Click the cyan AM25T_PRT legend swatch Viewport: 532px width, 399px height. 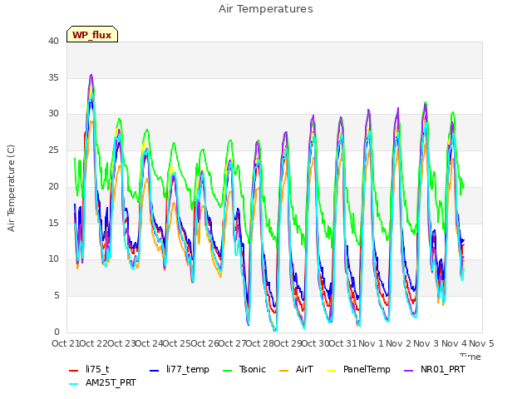[74, 384]
